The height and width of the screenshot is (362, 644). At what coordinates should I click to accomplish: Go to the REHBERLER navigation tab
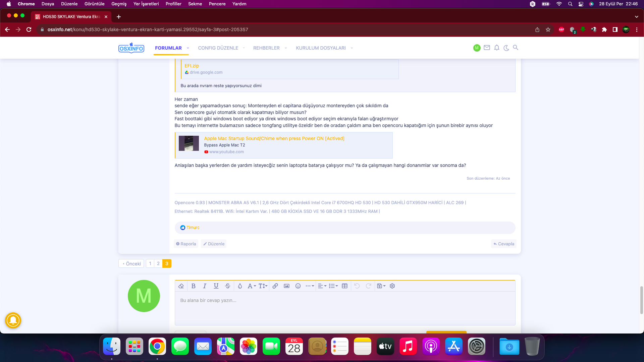266,48
